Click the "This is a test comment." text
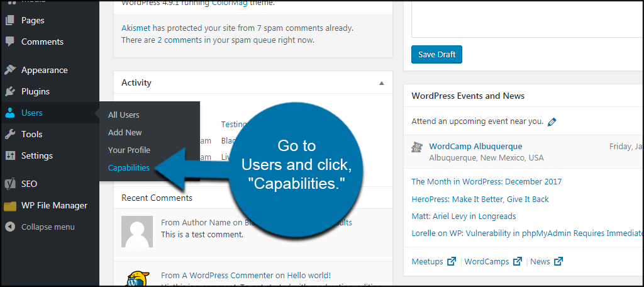The image size is (644, 287). click(x=202, y=235)
